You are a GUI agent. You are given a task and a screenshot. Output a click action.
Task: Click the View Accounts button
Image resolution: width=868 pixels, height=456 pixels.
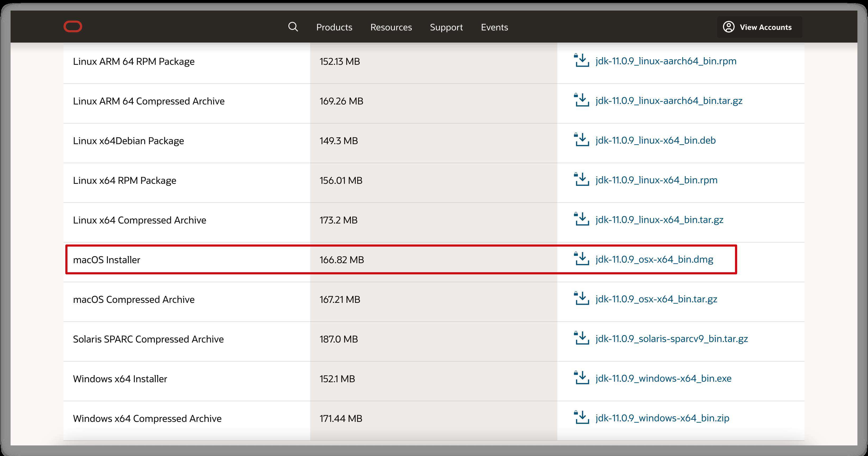pyautogui.click(x=759, y=27)
